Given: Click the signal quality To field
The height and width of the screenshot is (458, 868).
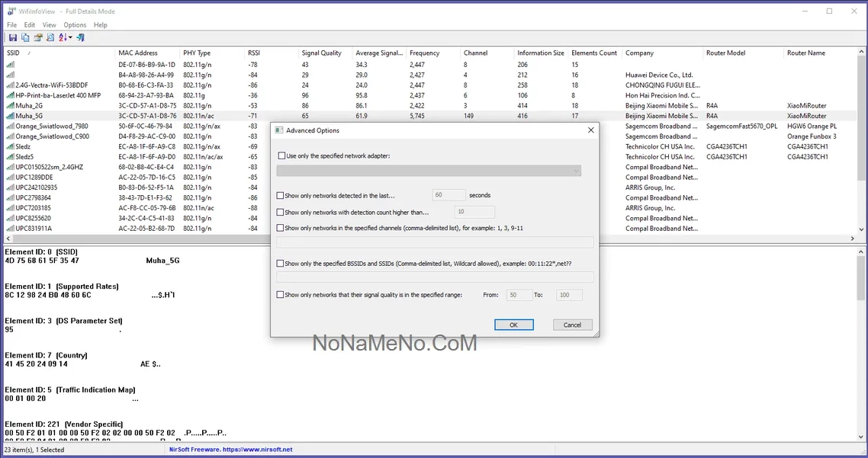Looking at the screenshot, I should tap(569, 295).
